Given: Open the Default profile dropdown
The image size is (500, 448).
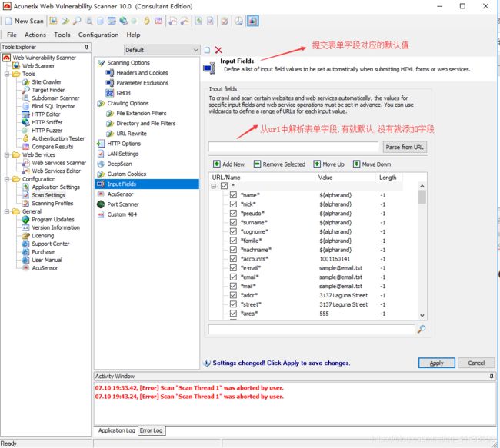Looking at the screenshot, I should click(162, 50).
